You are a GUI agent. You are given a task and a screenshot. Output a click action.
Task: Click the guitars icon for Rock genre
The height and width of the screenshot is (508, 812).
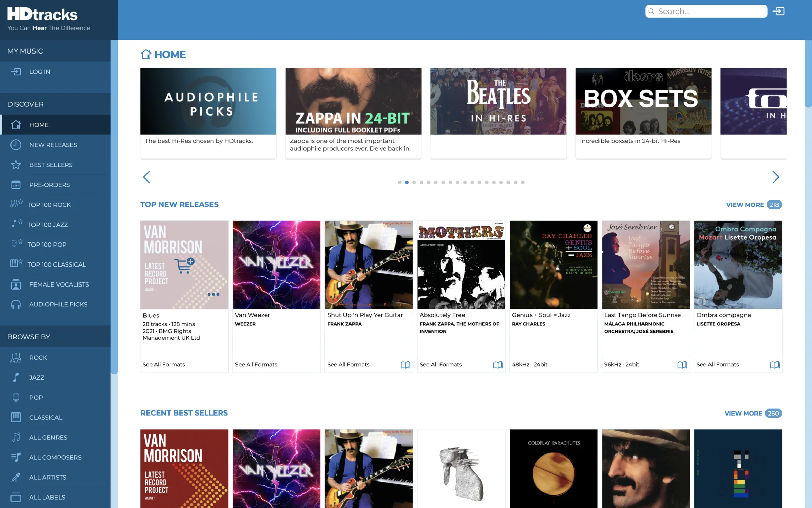pyautogui.click(x=16, y=358)
